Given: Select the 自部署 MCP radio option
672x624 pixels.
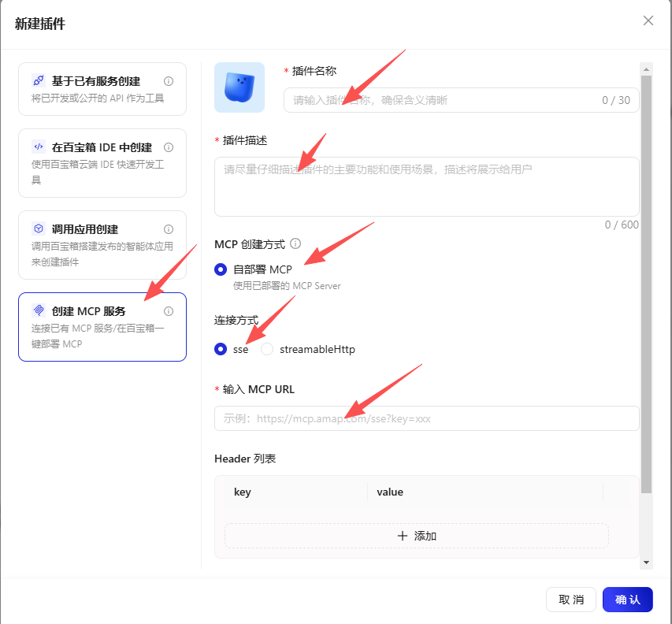Looking at the screenshot, I should point(221,269).
